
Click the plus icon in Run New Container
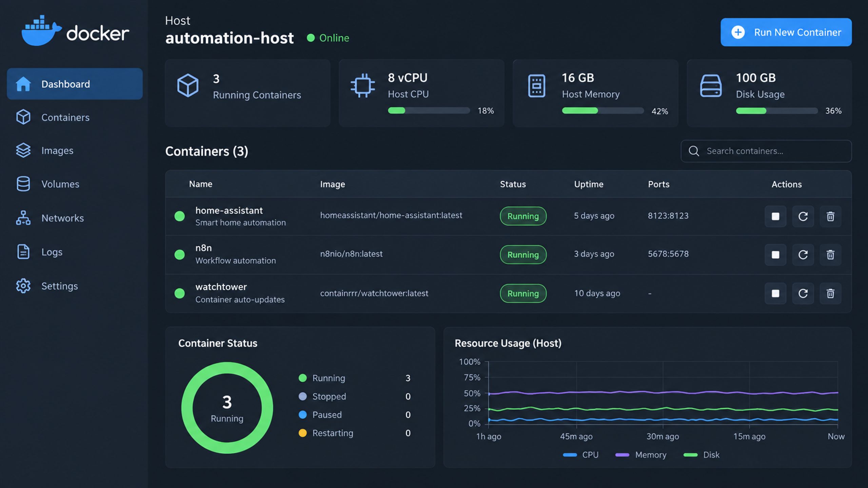738,32
